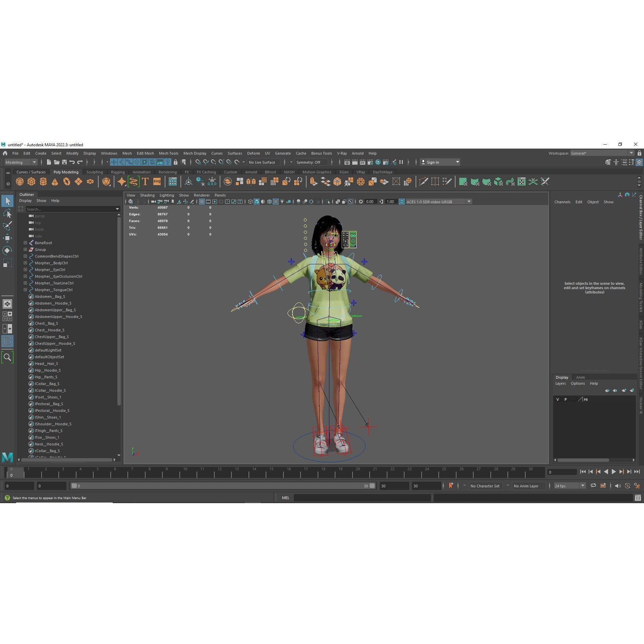Go to end of playback range
Viewport: 644px width, 644px height.
[637, 472]
